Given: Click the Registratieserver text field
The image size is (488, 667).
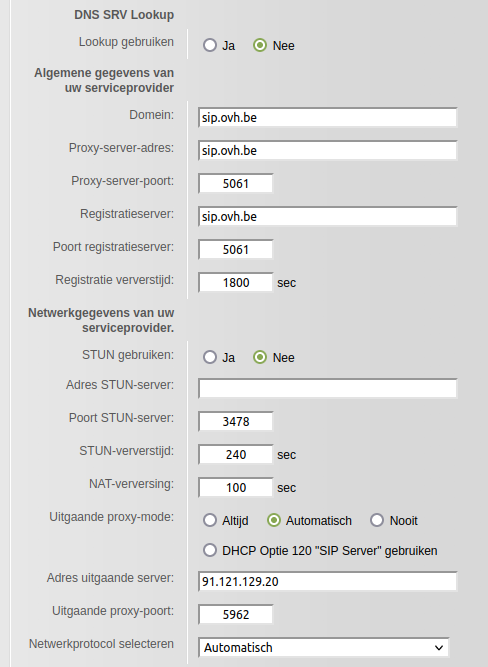Looking at the screenshot, I should click(328, 217).
